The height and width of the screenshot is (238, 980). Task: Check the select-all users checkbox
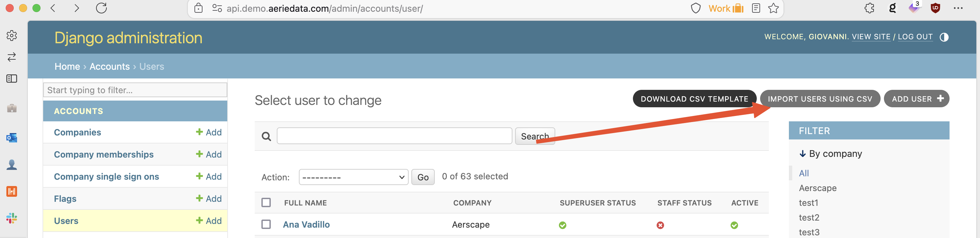(266, 202)
